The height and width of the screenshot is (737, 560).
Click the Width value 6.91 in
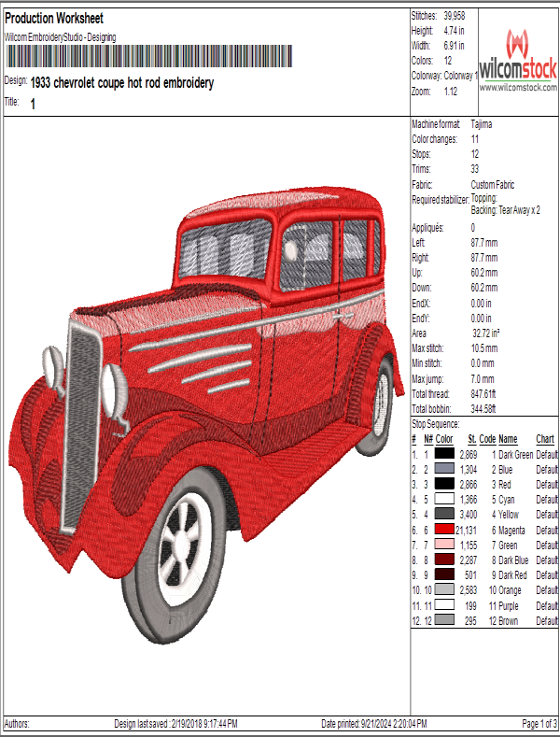pyautogui.click(x=454, y=46)
